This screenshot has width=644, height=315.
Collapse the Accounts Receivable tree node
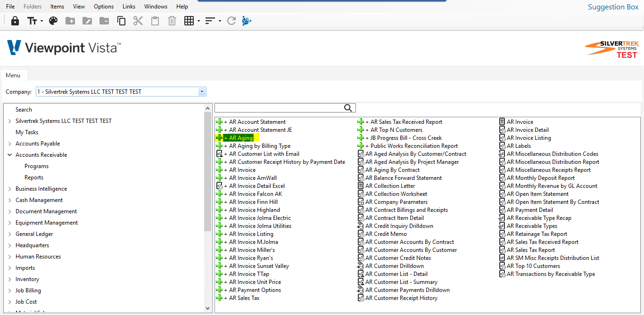[x=10, y=155]
